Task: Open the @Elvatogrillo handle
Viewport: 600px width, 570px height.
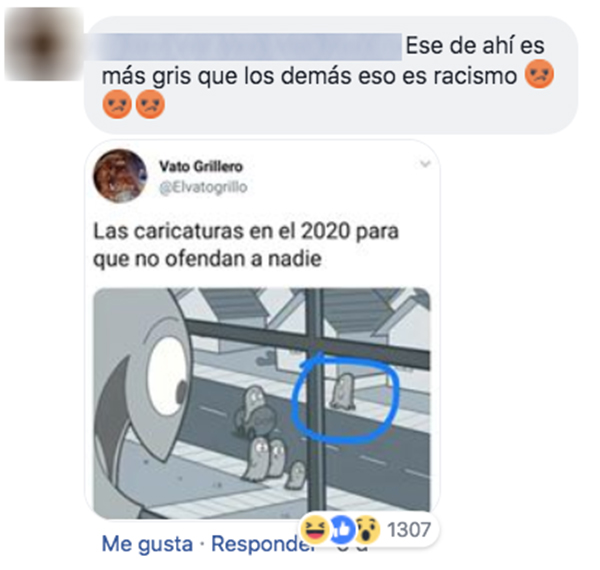Action: tap(203, 187)
